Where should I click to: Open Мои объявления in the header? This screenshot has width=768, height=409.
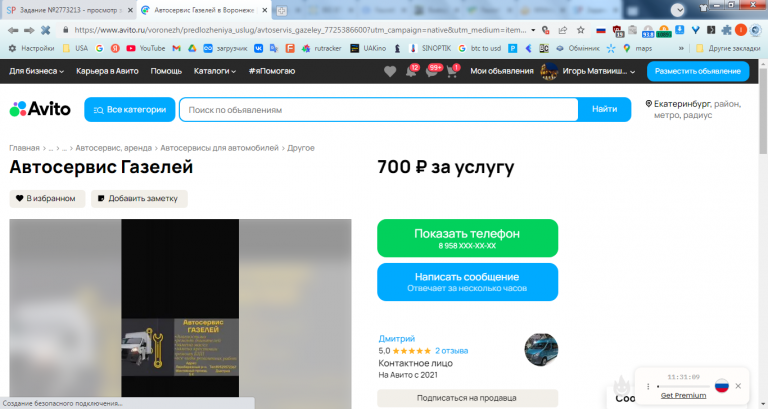point(502,71)
